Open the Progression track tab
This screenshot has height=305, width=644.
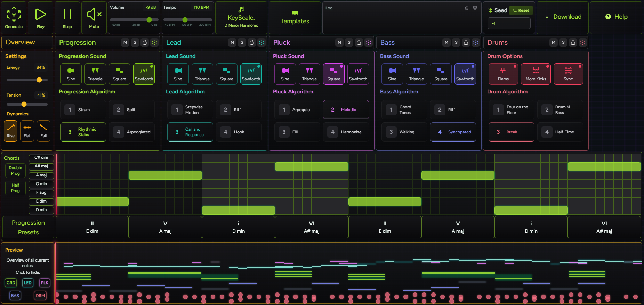point(78,43)
